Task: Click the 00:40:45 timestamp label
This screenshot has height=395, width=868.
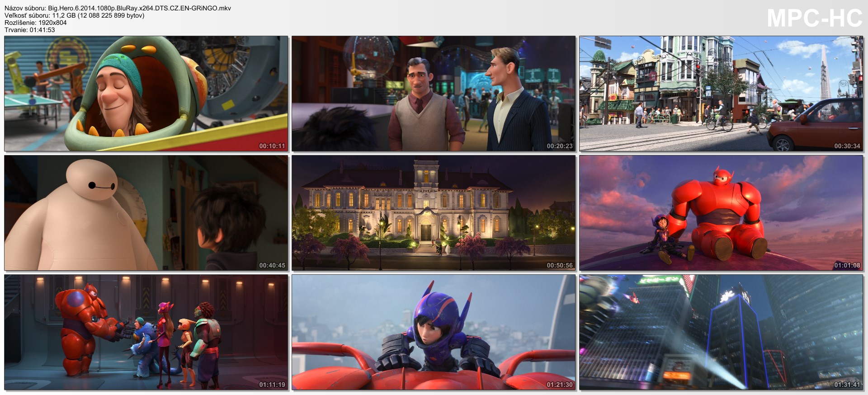Action: [x=272, y=265]
